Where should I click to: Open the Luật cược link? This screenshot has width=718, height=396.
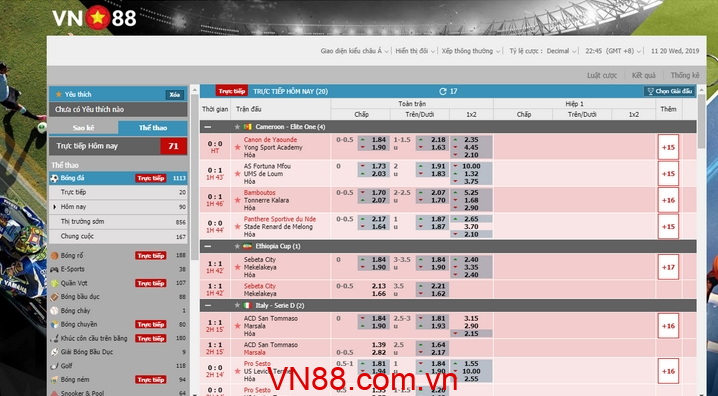pyautogui.click(x=602, y=75)
